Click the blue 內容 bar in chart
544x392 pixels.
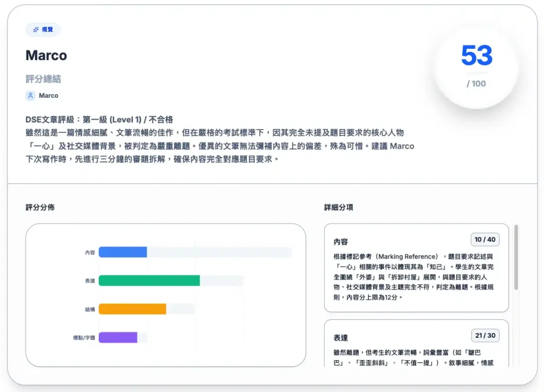pyautogui.click(x=123, y=252)
